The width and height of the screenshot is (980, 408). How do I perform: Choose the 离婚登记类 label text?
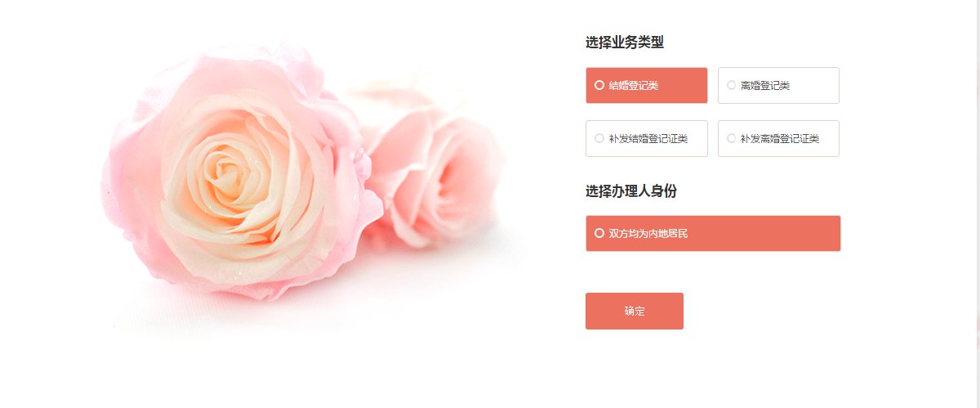pos(765,85)
